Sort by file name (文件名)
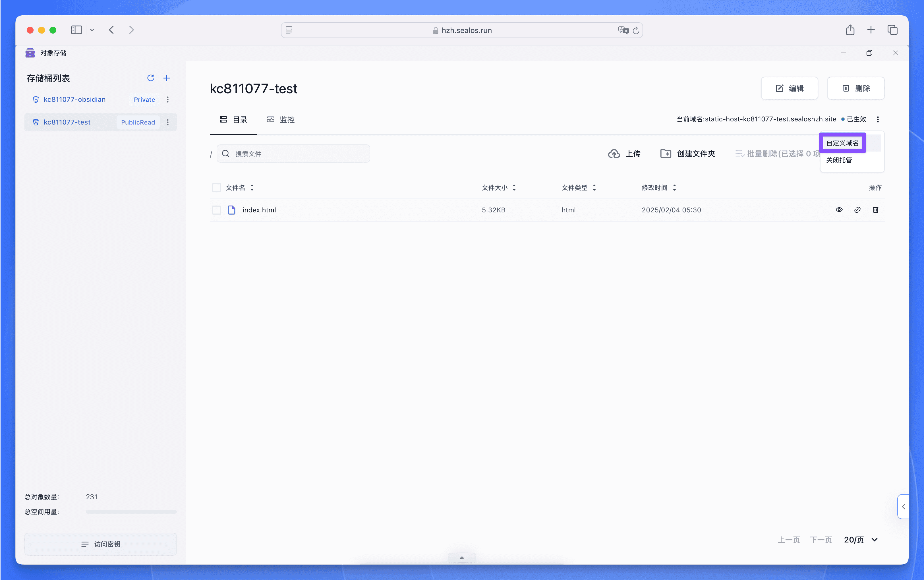Screen dimensions: 924x580 [x=252, y=188]
